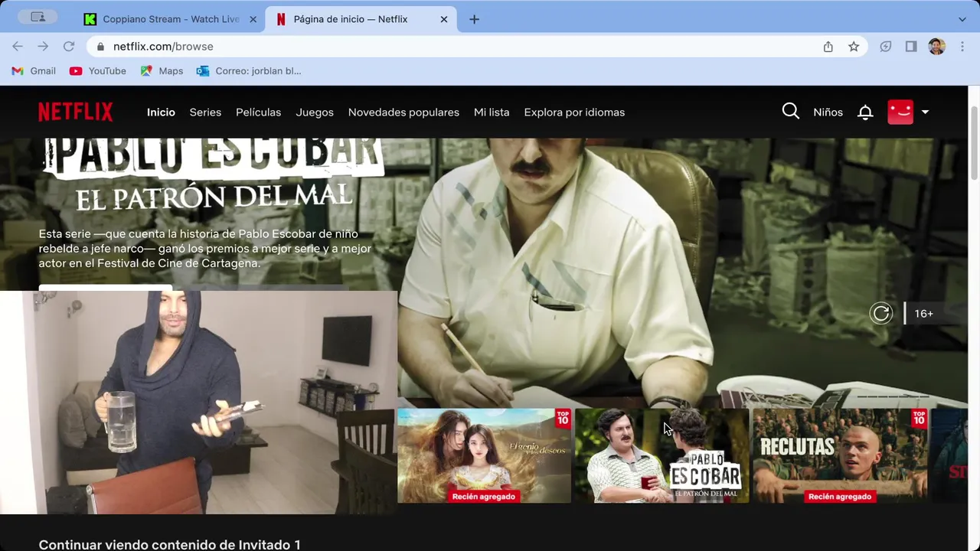The height and width of the screenshot is (551, 980).
Task: Switch to the Coppiano Stream tab
Action: 171,19
